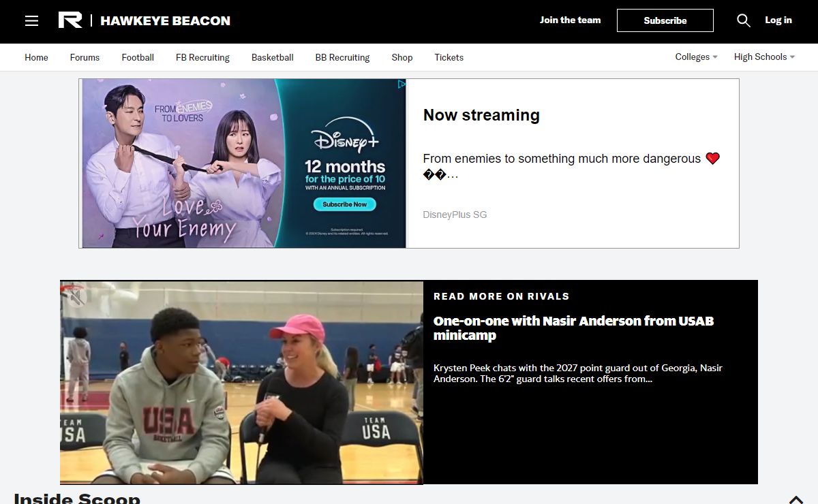Click the ad choices icon

coord(402,84)
